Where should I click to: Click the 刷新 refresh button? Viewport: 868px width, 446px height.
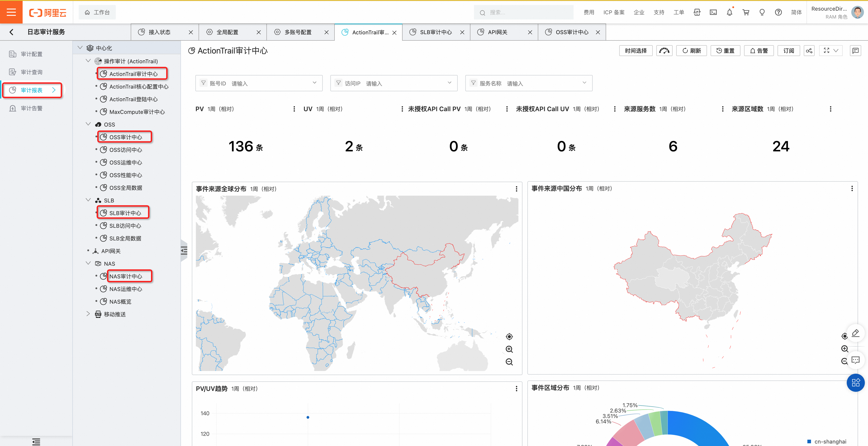click(691, 51)
